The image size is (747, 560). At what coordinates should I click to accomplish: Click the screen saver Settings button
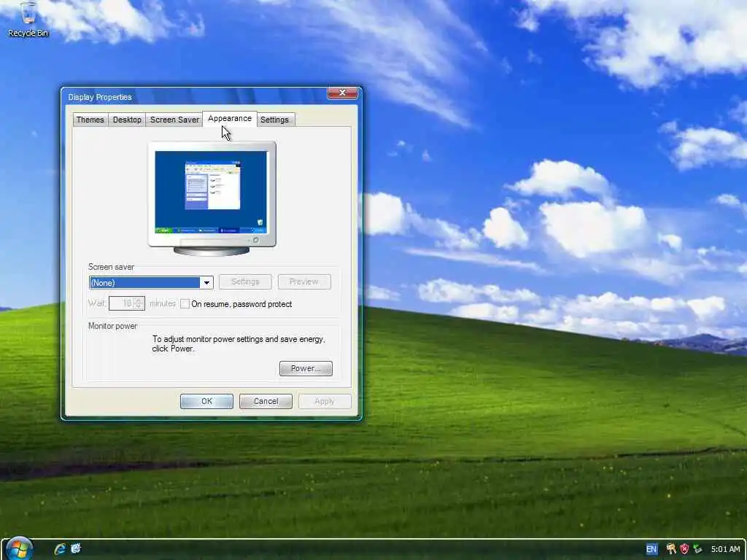click(x=245, y=282)
